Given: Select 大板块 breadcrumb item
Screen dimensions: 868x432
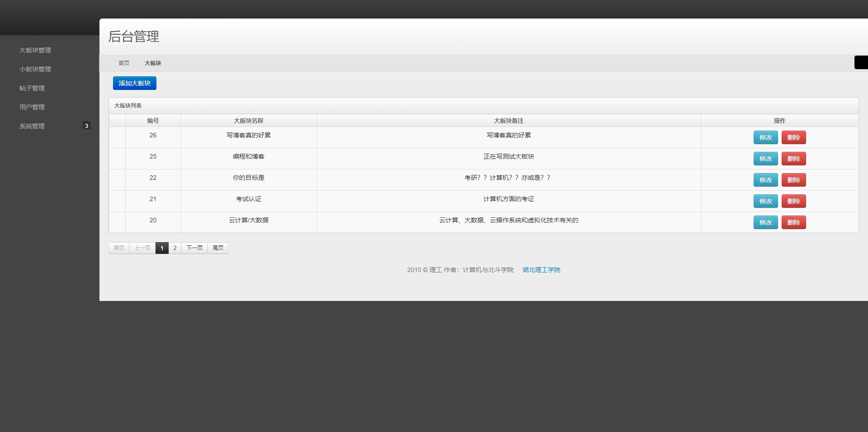Looking at the screenshot, I should click(x=153, y=63).
